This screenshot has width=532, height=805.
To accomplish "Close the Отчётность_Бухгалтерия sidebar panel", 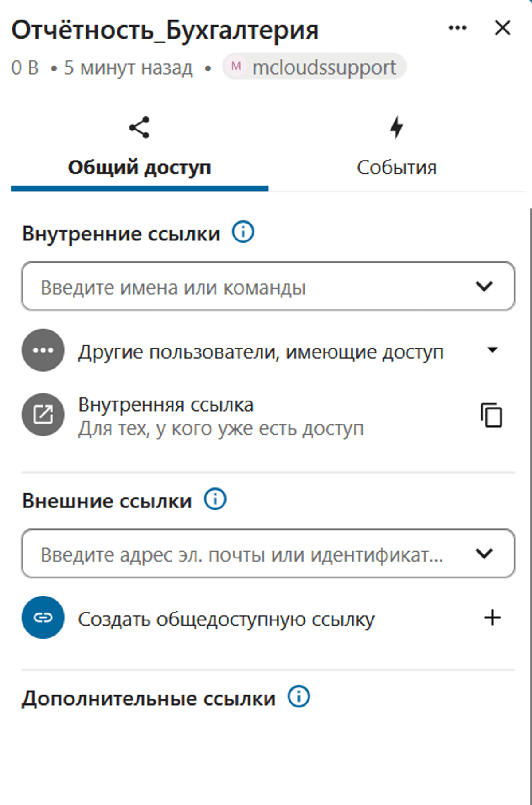I will click(x=502, y=28).
